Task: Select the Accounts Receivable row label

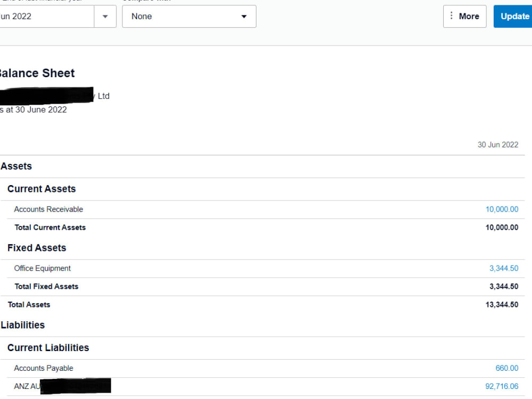Action: [x=48, y=209]
